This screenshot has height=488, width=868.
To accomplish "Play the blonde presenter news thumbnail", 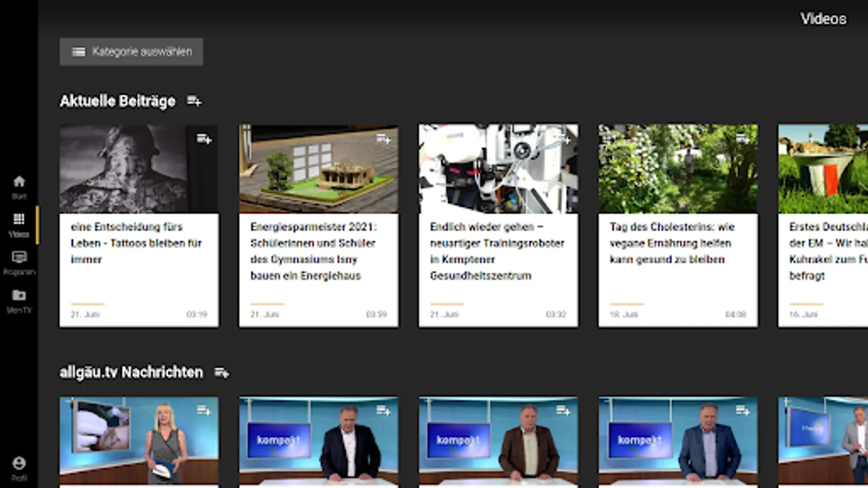I will click(139, 441).
